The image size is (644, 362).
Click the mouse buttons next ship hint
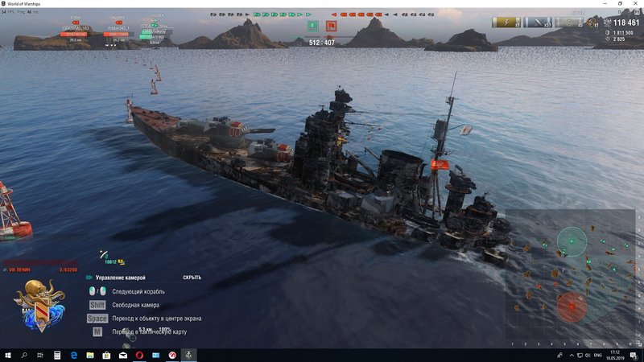coord(97,291)
